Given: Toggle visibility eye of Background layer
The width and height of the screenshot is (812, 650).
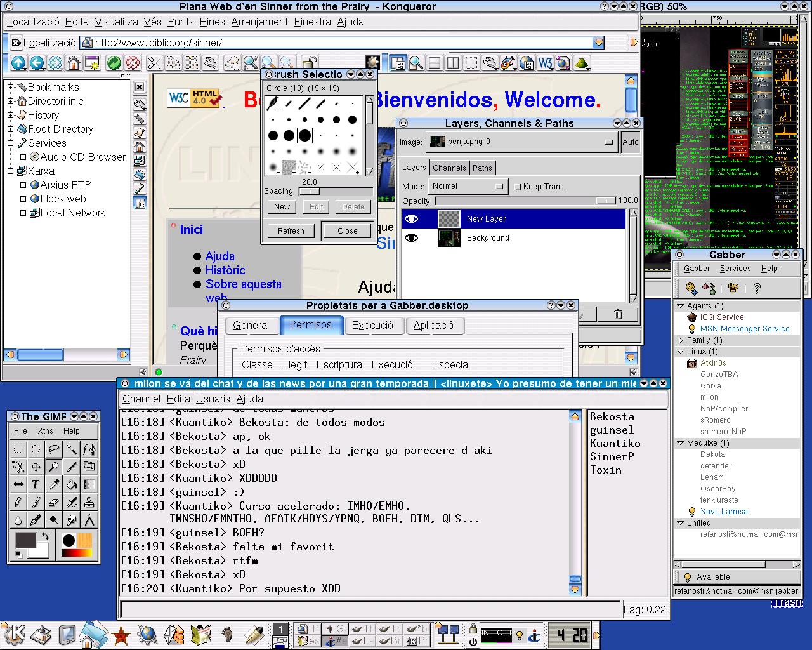Looking at the screenshot, I should tap(412, 238).
